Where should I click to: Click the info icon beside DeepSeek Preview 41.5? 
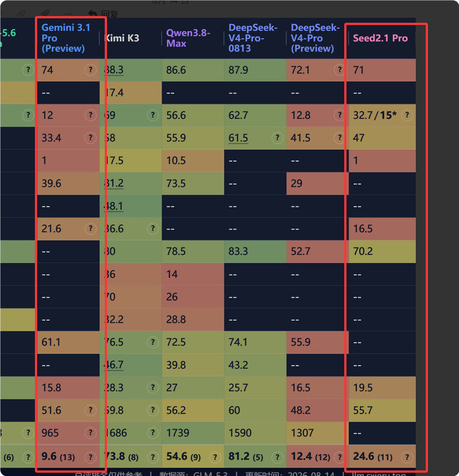tap(339, 138)
